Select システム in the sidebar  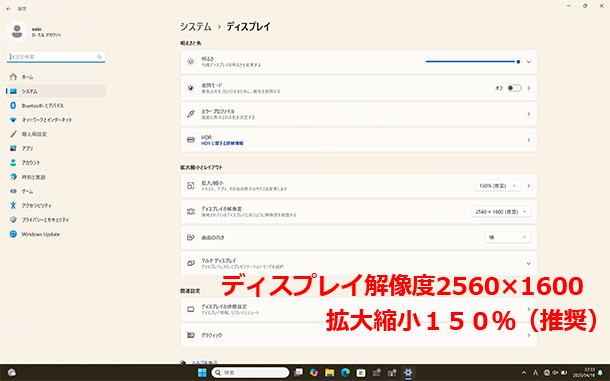56,91
